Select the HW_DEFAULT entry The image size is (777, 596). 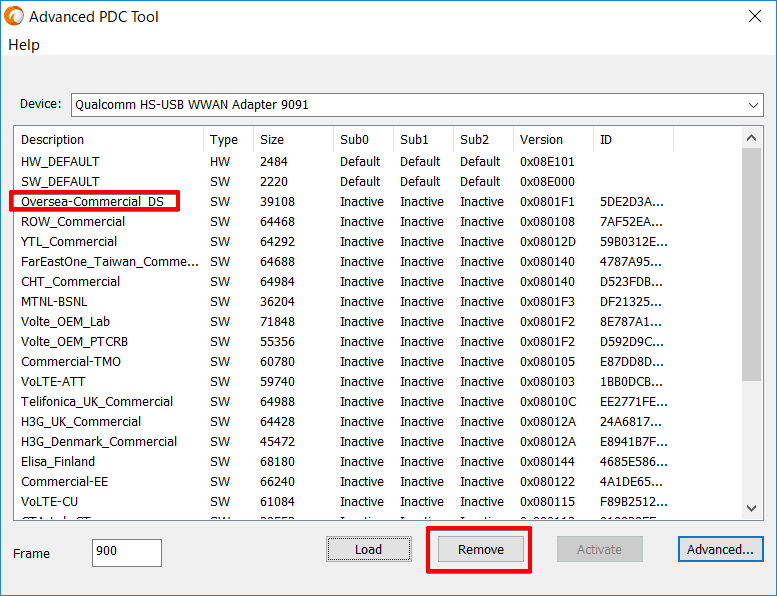point(60,162)
